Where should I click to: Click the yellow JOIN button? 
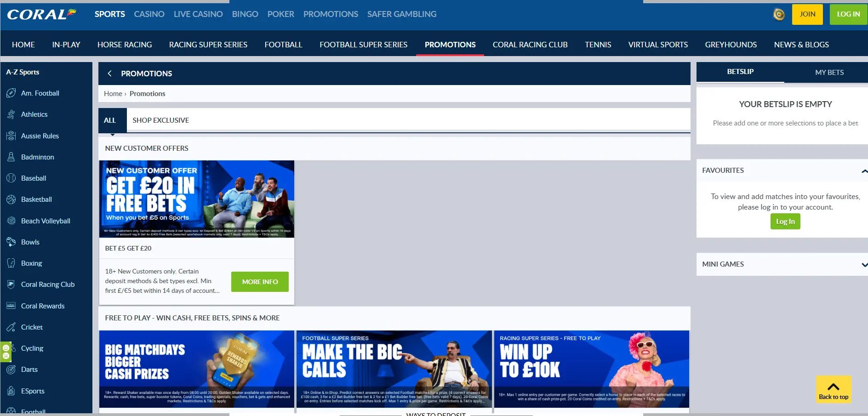coord(807,14)
